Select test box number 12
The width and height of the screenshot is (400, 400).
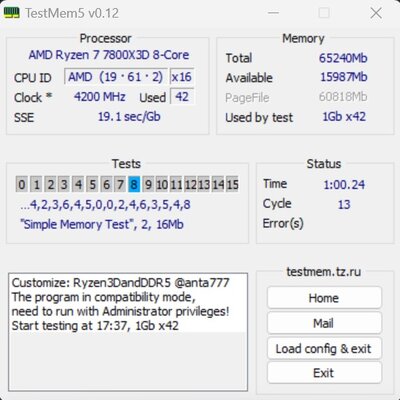click(190, 184)
